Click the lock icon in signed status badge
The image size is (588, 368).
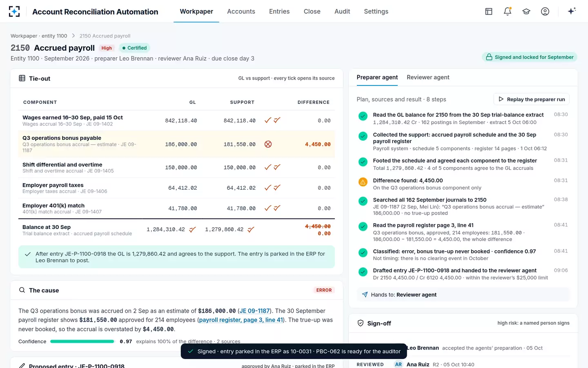click(x=489, y=57)
